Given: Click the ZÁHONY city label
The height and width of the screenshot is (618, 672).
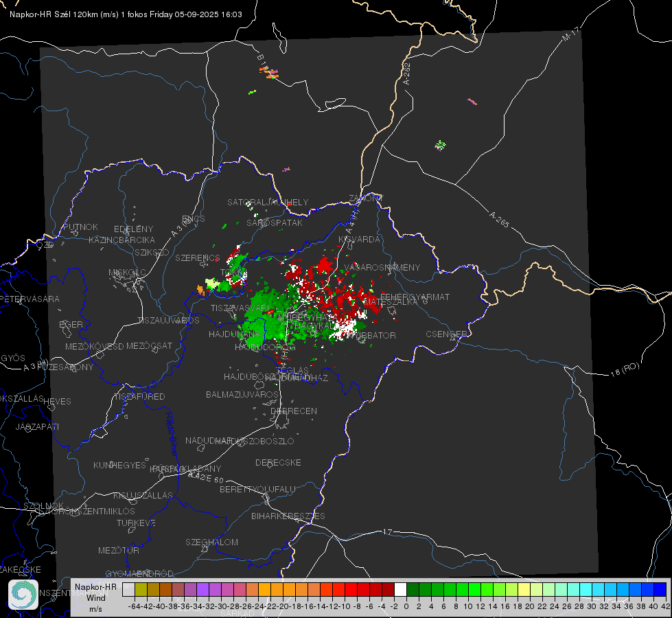Looking at the screenshot, I should [366, 198].
